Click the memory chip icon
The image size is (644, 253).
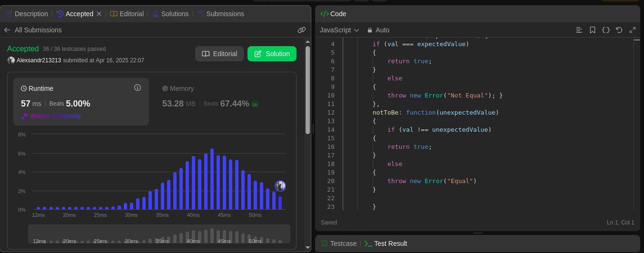pyautogui.click(x=165, y=88)
